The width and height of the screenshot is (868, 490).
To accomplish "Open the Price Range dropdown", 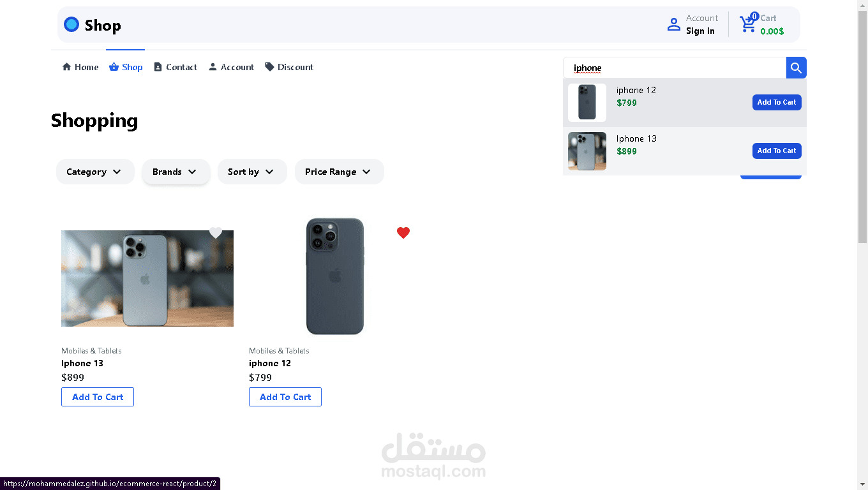I will tap(338, 172).
